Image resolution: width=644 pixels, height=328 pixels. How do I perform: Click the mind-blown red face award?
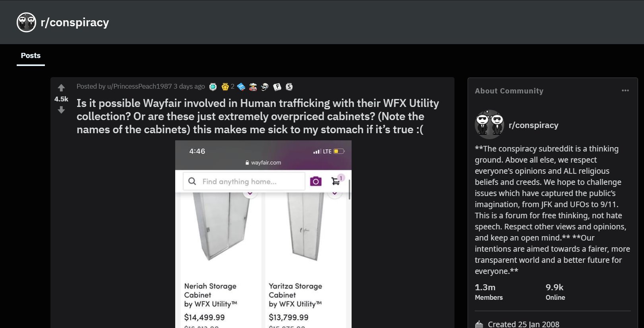tap(253, 87)
